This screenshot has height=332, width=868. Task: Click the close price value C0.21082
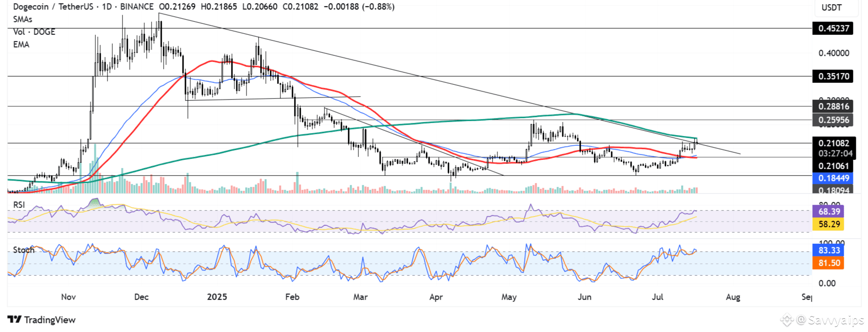pyautogui.click(x=300, y=7)
